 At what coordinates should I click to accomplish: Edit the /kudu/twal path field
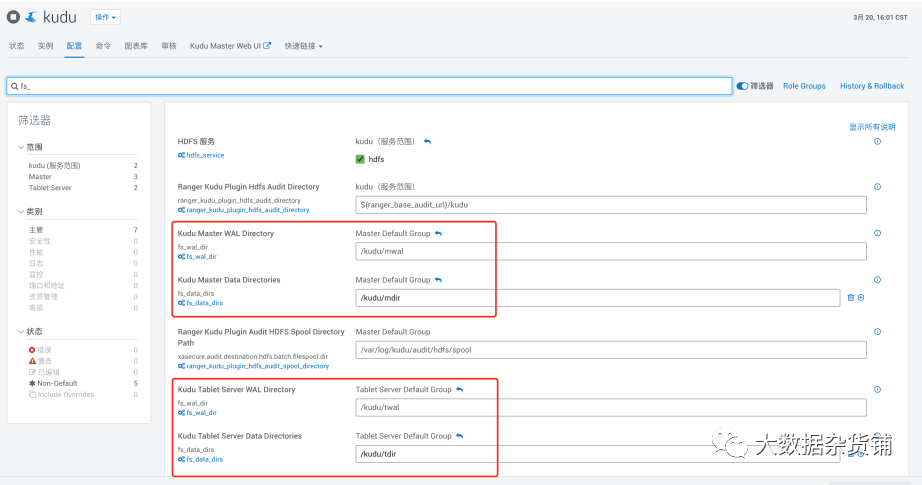[611, 407]
